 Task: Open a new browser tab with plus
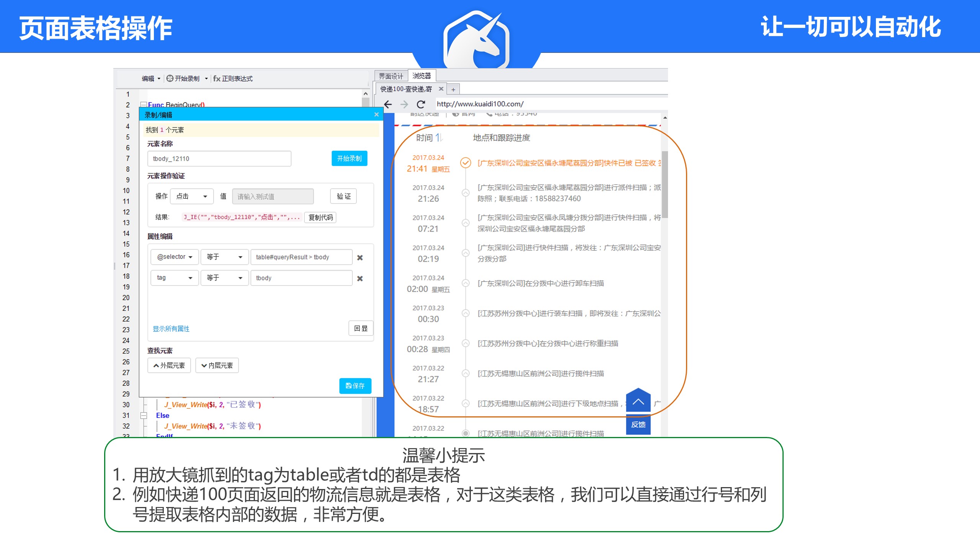pyautogui.click(x=453, y=90)
